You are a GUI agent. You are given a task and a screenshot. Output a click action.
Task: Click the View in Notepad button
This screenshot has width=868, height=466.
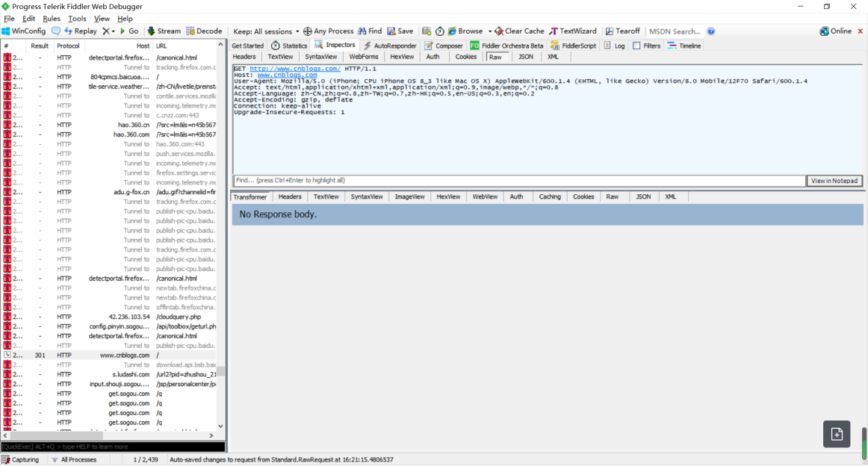834,181
